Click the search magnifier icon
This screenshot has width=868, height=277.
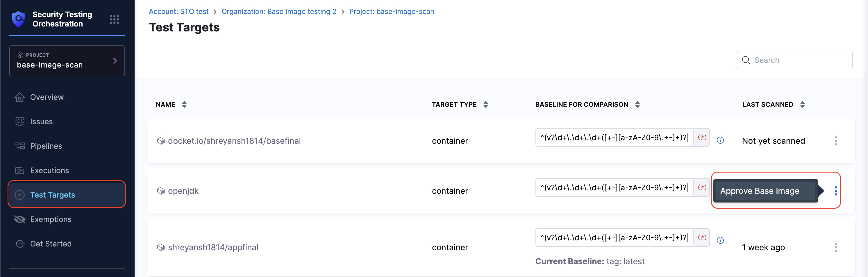pyautogui.click(x=746, y=60)
